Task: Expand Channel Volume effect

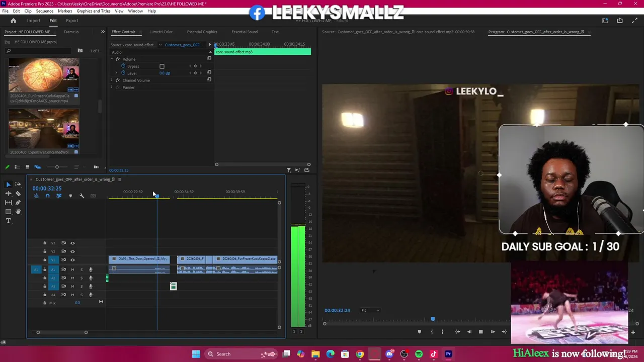Action: pos(112,80)
